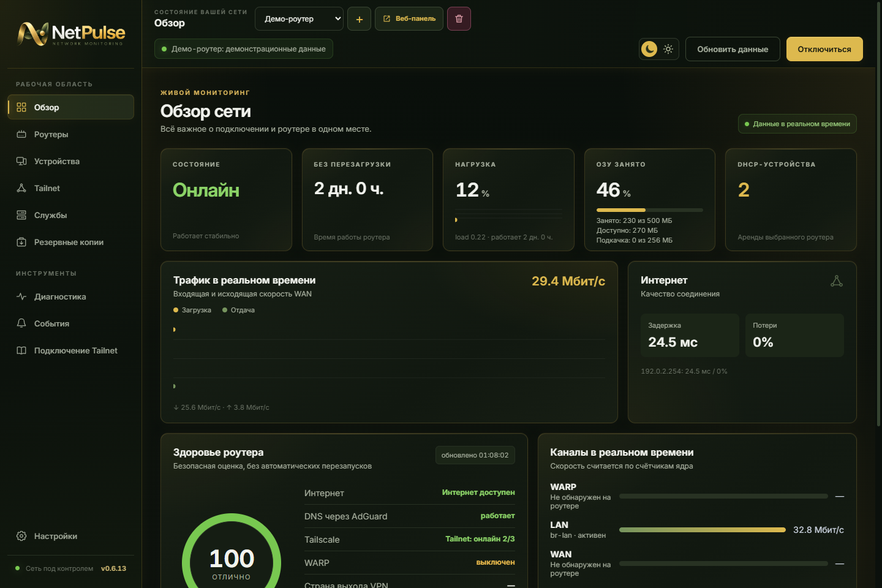
Task: Switch to dark theme with moon icon
Action: [x=649, y=49]
